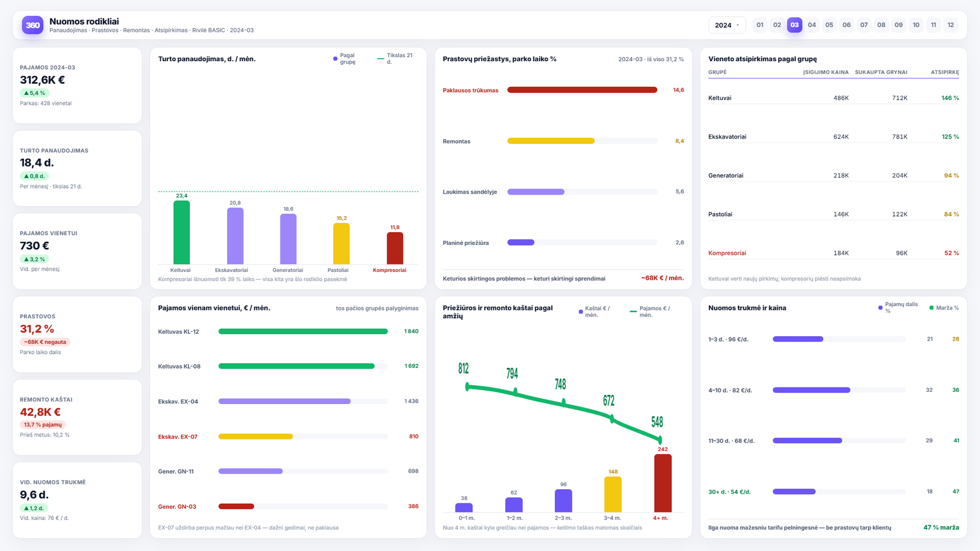This screenshot has width=980, height=551.
Task: Select month 01 tab
Action: (760, 25)
